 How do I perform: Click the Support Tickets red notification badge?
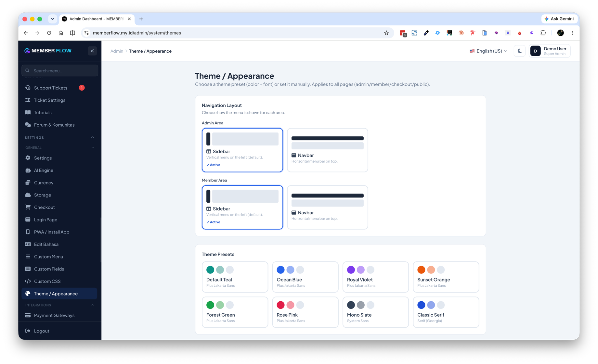82,88
